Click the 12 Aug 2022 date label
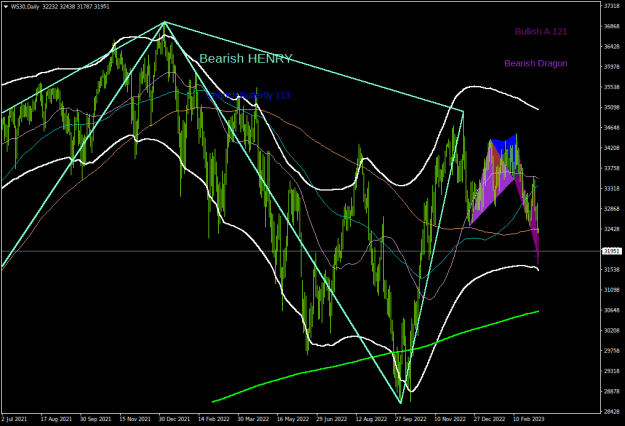Screen dimensions: 625x426 coord(371,419)
